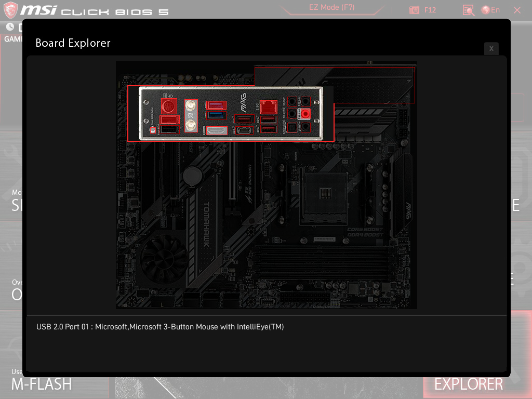Viewport: 532px width, 399px height.
Task: Click the MSI dragon shield logo
Action: [10, 10]
